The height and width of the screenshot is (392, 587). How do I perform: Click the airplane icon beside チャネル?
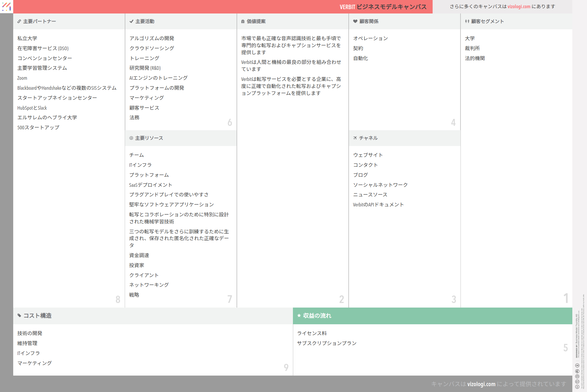[355, 138]
